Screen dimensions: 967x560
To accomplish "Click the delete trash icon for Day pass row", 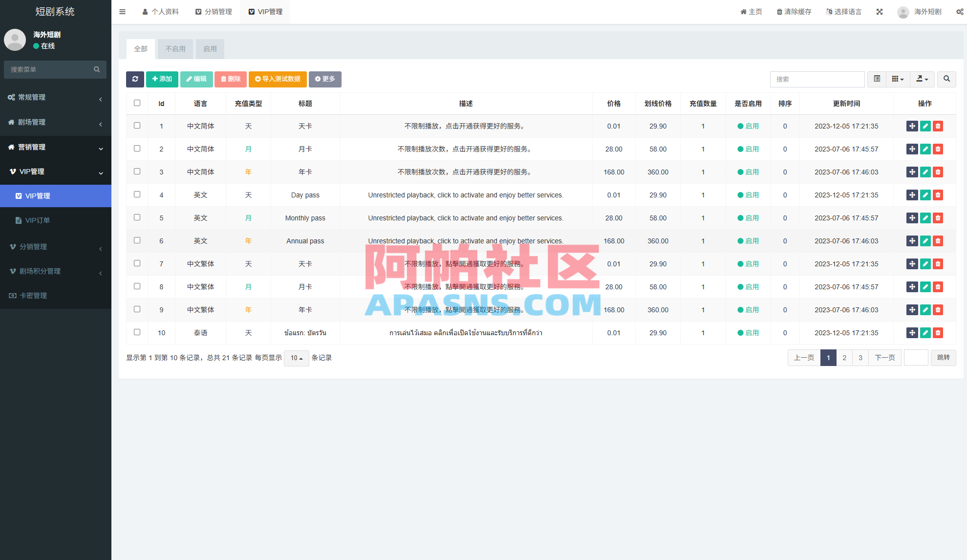I will pyautogui.click(x=938, y=195).
